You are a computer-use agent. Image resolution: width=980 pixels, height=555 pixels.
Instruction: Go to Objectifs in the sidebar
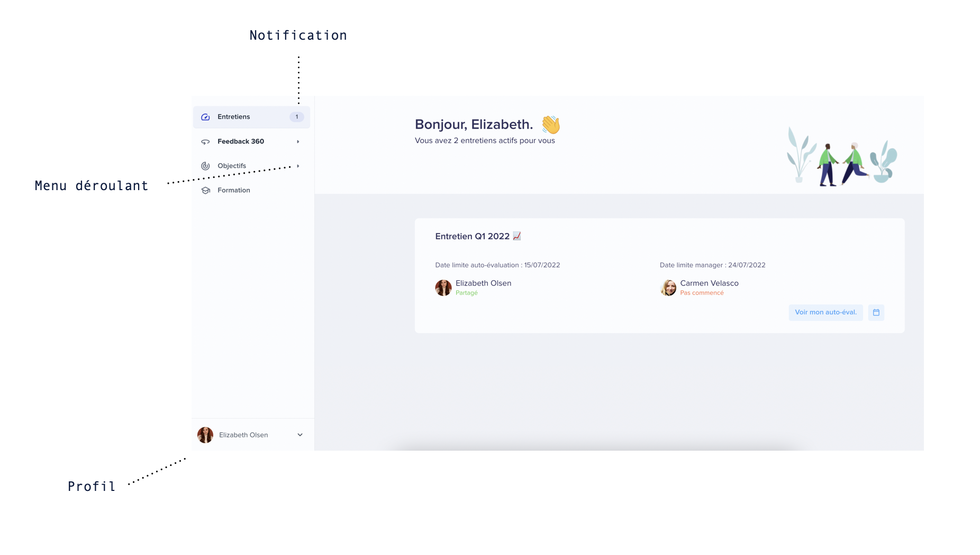tap(251, 166)
